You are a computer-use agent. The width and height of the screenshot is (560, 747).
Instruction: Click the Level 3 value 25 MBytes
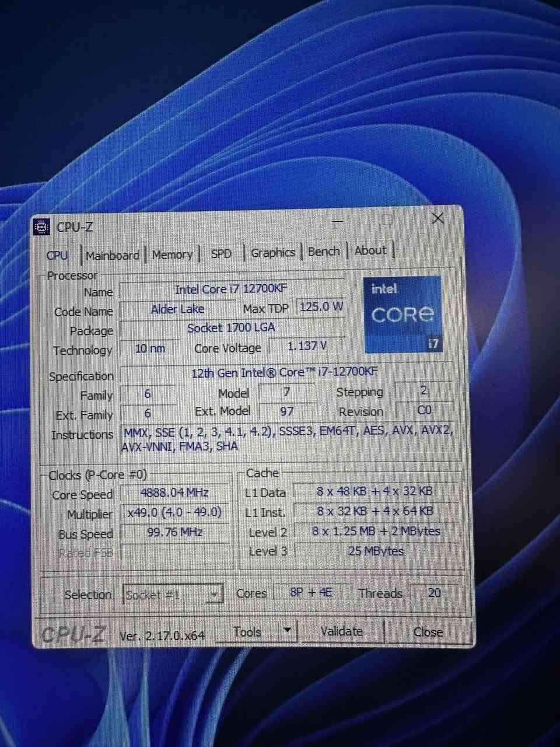376,551
